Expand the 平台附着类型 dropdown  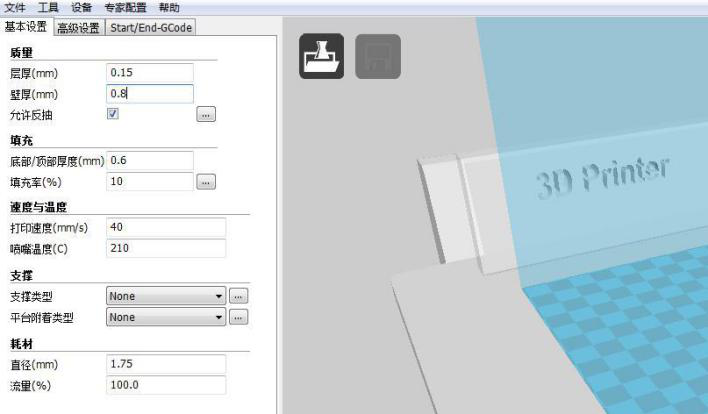pyautogui.click(x=166, y=318)
